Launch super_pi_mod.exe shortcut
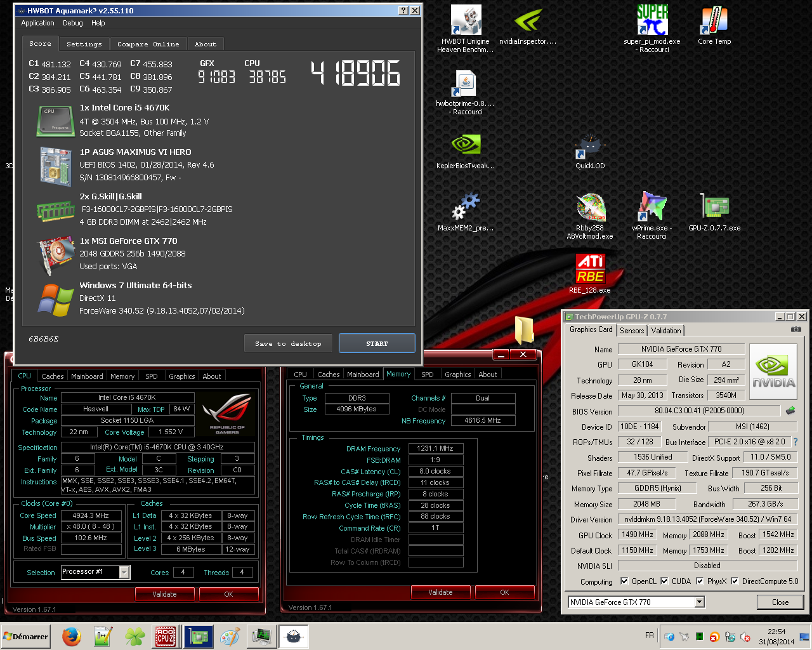Screen dimensions: 812x650 click(x=652, y=28)
